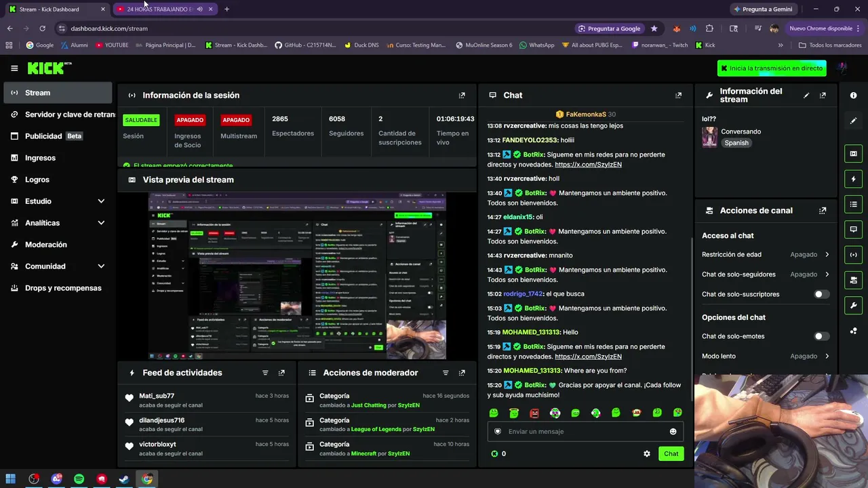The height and width of the screenshot is (488, 868).
Task: Expand the Analíticas sidebar section
Action: [x=101, y=223]
